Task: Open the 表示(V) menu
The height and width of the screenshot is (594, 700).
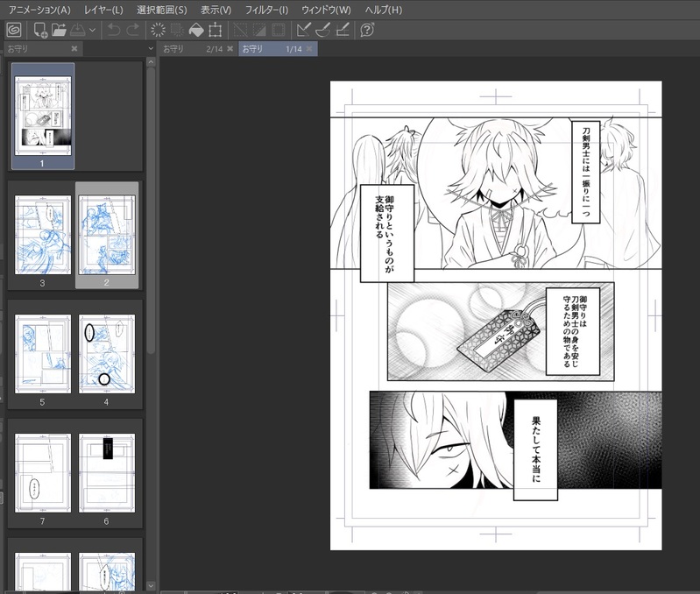Action: 216,10
